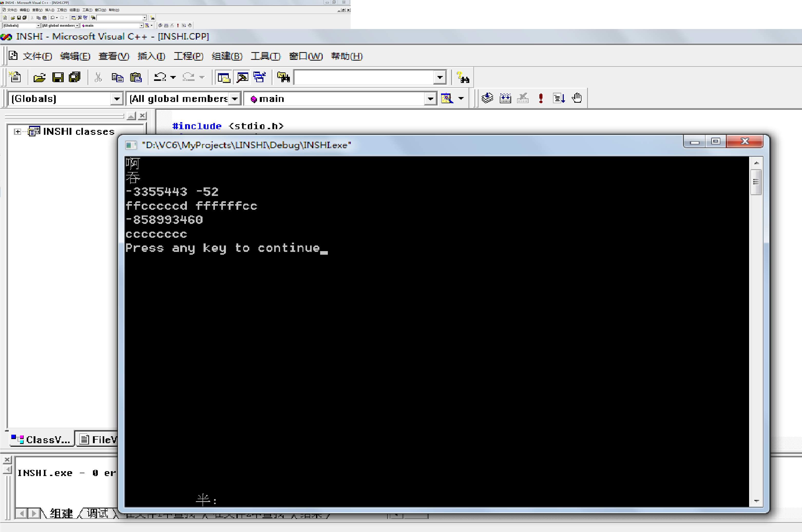
Task: Open the 插入(I) menu
Action: pos(151,56)
